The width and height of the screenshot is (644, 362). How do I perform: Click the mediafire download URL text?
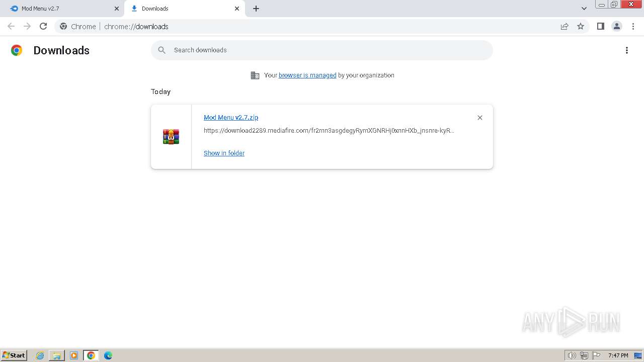[329, 130]
